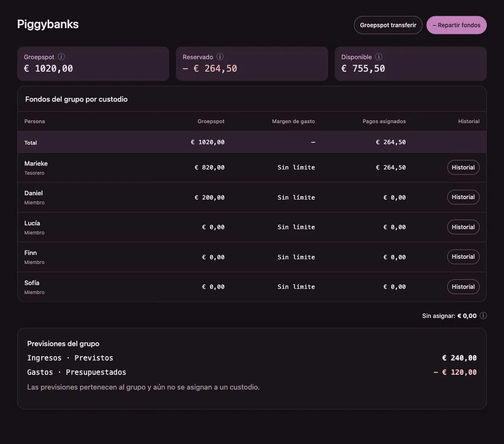Click Daniel's € 200,00 Groepspot cell

coord(210,197)
